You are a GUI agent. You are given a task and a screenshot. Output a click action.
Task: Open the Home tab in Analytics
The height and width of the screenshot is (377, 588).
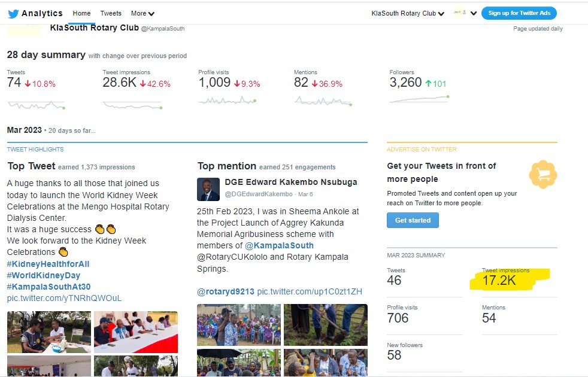(81, 13)
